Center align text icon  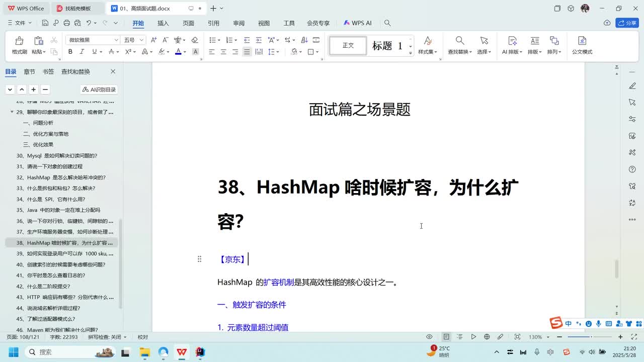click(x=223, y=52)
